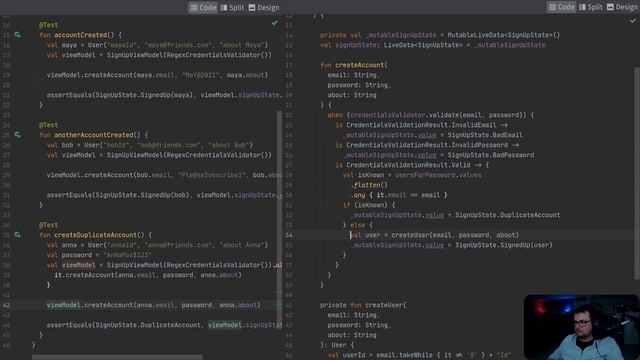The width and height of the screenshot is (640, 360).
Task: Click green inspection checkmark in right editor
Action: [x=633, y=20]
